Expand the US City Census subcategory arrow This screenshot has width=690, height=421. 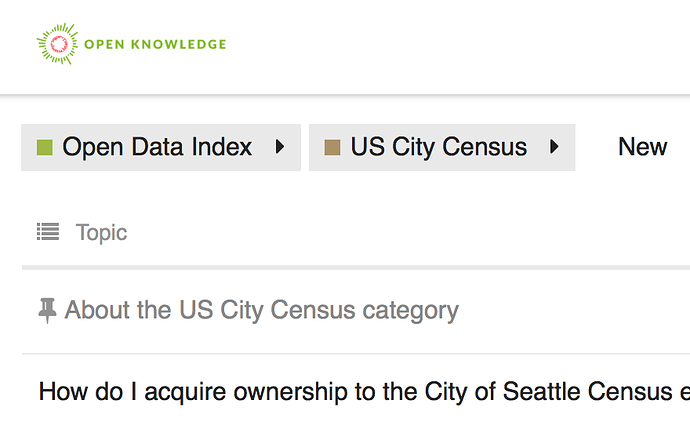[554, 148]
